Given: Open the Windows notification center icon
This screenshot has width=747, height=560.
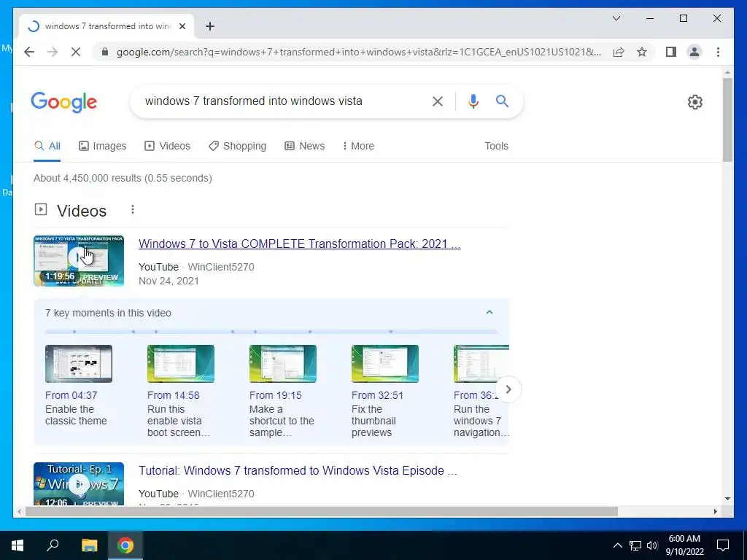Looking at the screenshot, I should [x=723, y=545].
